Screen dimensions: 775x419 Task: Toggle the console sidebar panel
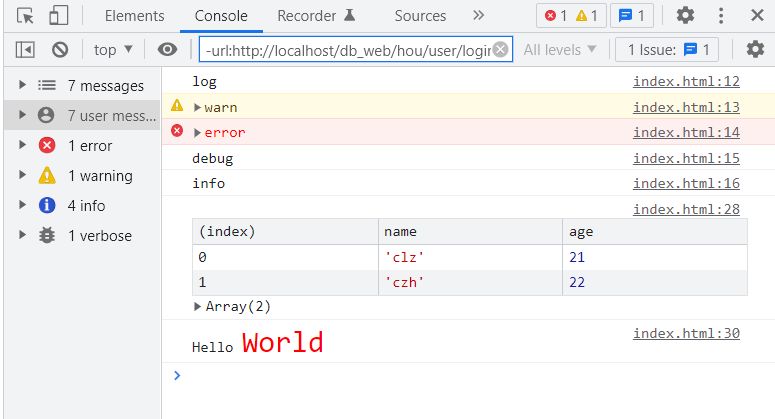(x=26, y=49)
